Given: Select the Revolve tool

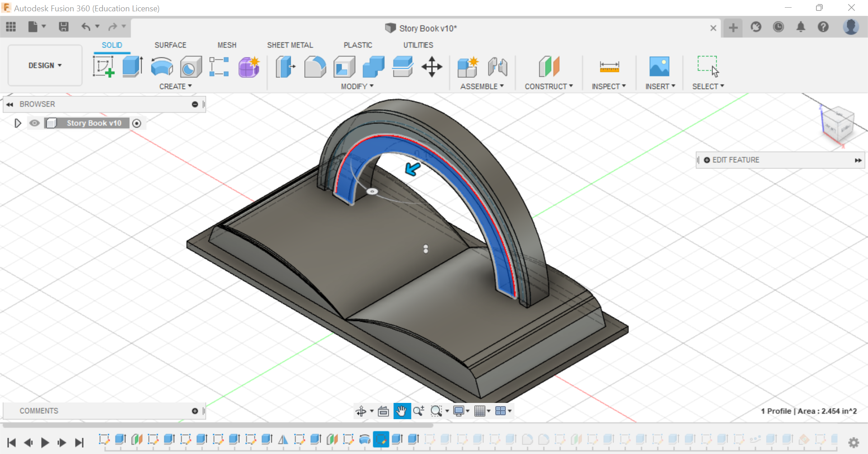Looking at the screenshot, I should [x=162, y=66].
